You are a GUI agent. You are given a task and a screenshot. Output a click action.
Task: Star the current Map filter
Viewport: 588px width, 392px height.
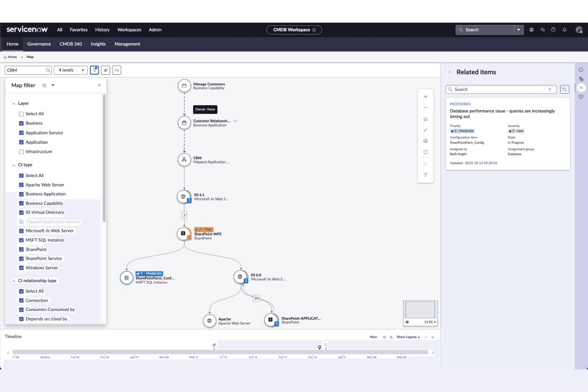[x=44, y=85]
